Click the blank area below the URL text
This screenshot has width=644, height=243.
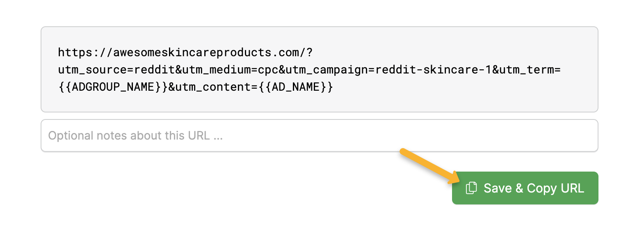[319, 103]
